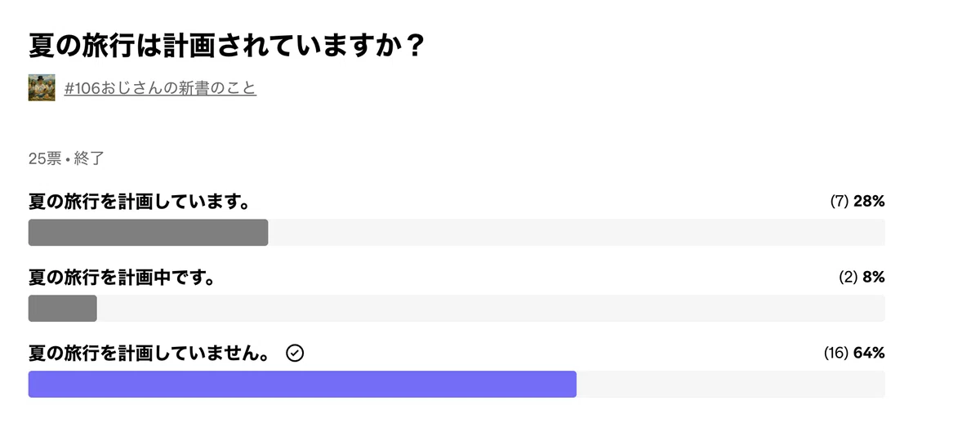This screenshot has height=445, width=980.
Task: Click the gray 28% result bar
Action: point(149,233)
